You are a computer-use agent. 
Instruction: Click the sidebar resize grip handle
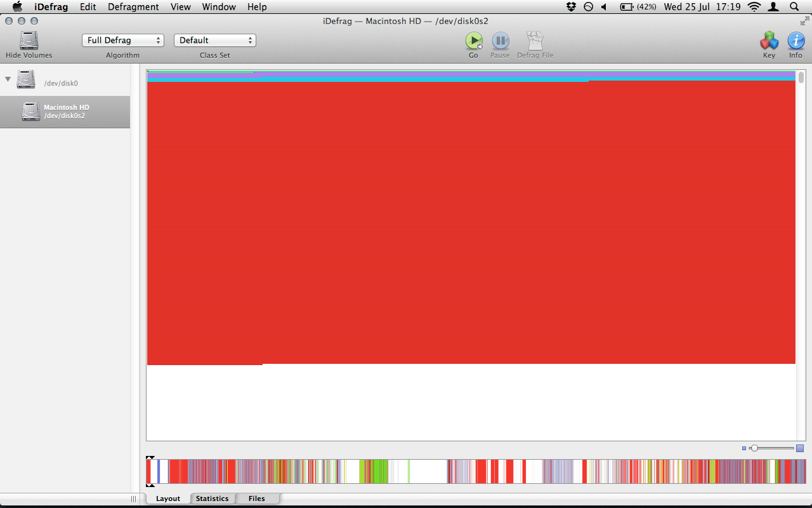coord(133,498)
